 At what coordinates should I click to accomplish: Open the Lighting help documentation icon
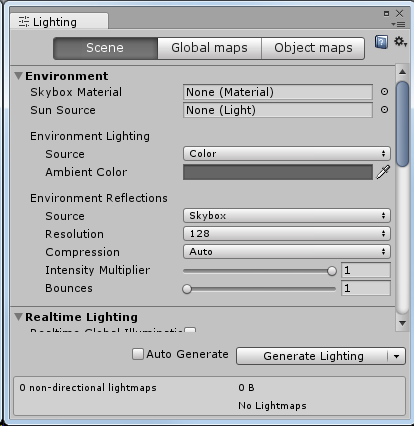[381, 42]
